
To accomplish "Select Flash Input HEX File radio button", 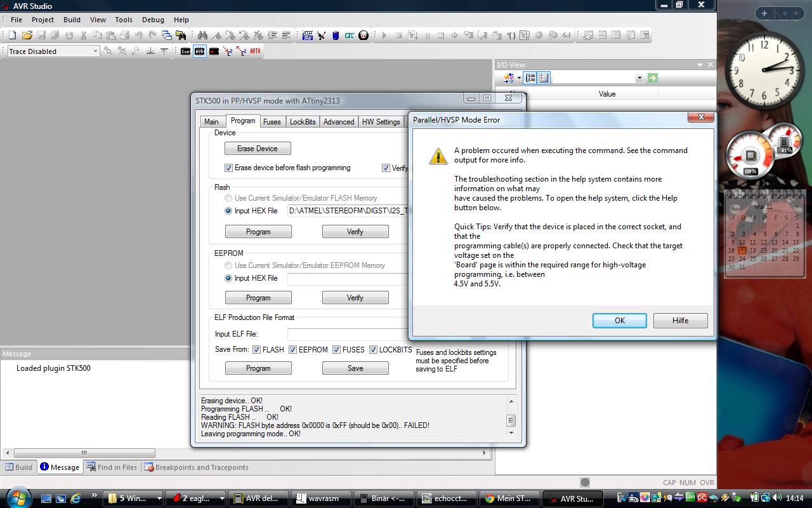I will pos(228,211).
